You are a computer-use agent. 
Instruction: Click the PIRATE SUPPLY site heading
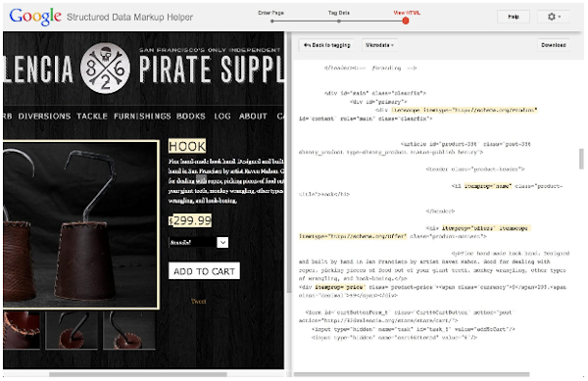tap(212, 69)
